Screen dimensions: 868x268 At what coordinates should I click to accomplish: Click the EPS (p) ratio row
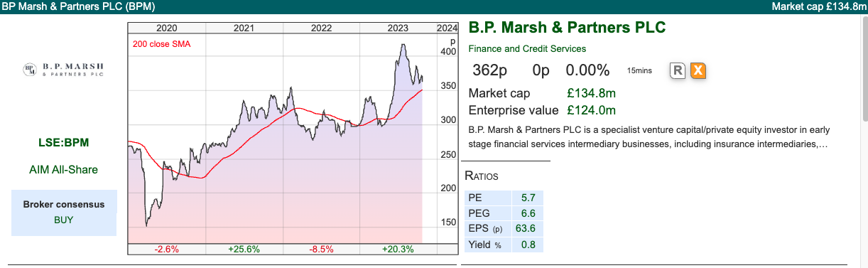click(x=504, y=229)
